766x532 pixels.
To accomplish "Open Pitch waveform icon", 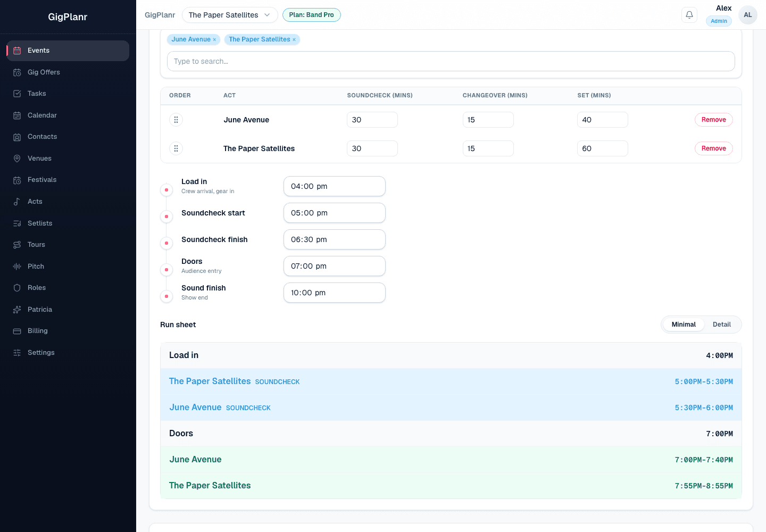I will coord(17,267).
